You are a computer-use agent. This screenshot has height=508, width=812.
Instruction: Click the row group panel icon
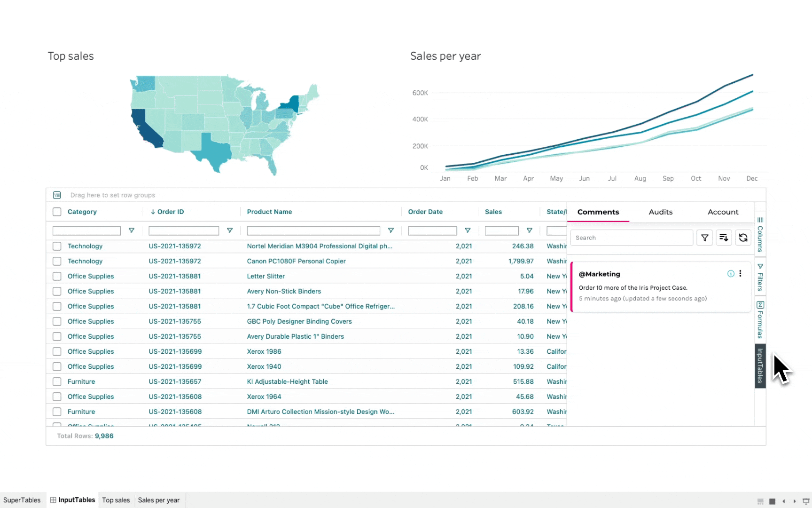[x=57, y=195]
